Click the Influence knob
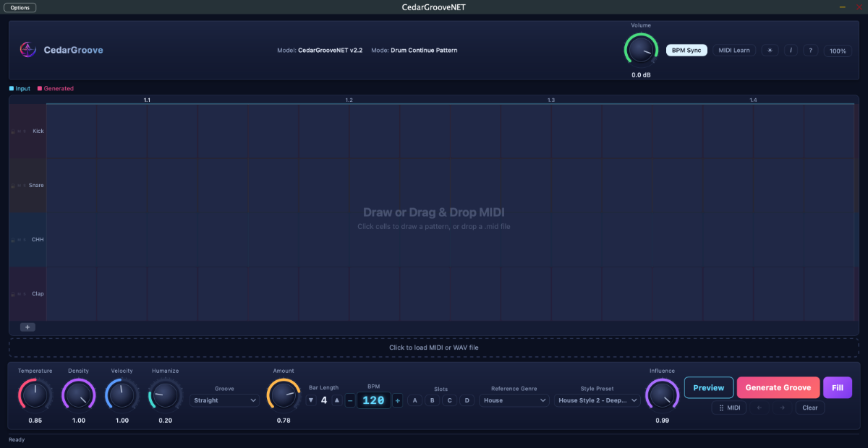Screen dimensions: 868x448 pyautogui.click(x=662, y=395)
